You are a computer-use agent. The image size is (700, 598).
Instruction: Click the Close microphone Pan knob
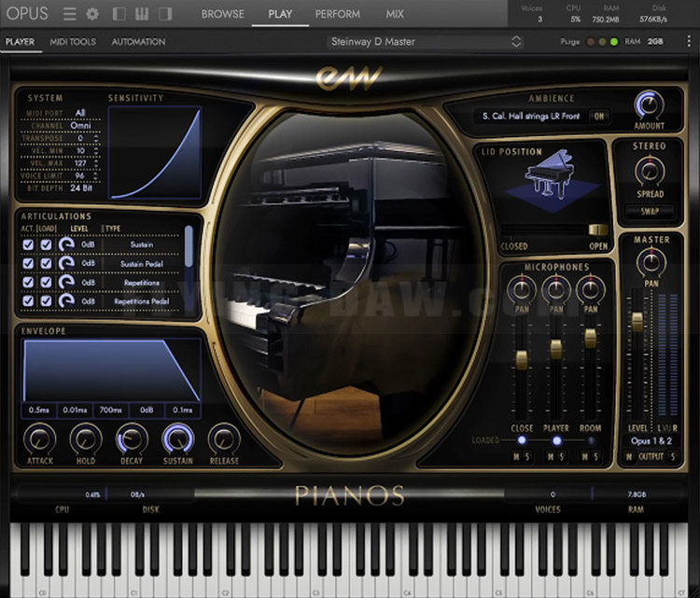(522, 289)
